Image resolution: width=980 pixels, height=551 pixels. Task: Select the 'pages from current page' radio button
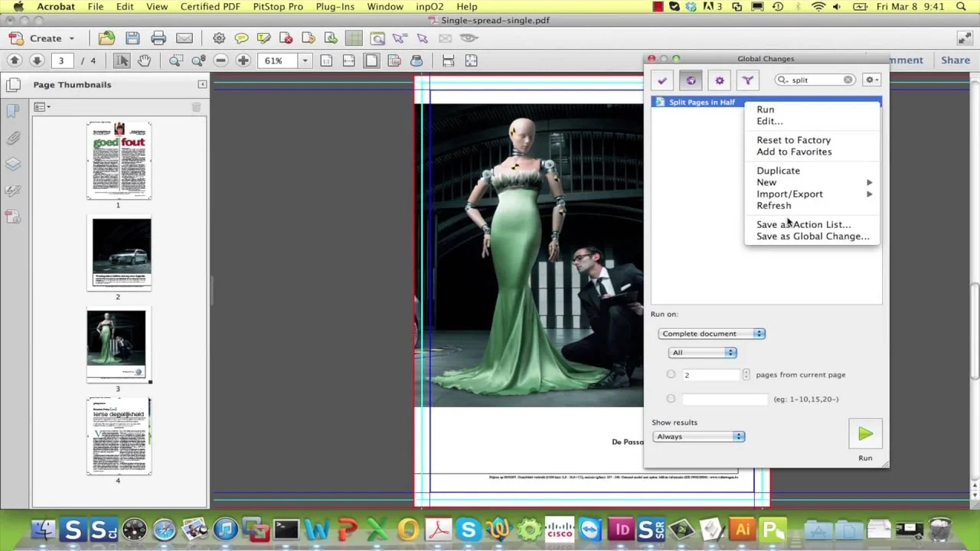pyautogui.click(x=671, y=374)
